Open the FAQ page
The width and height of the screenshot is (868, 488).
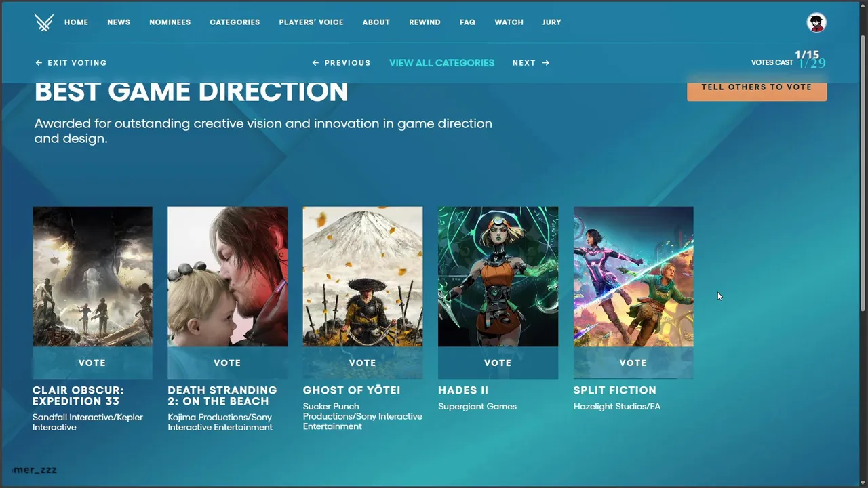click(x=467, y=22)
